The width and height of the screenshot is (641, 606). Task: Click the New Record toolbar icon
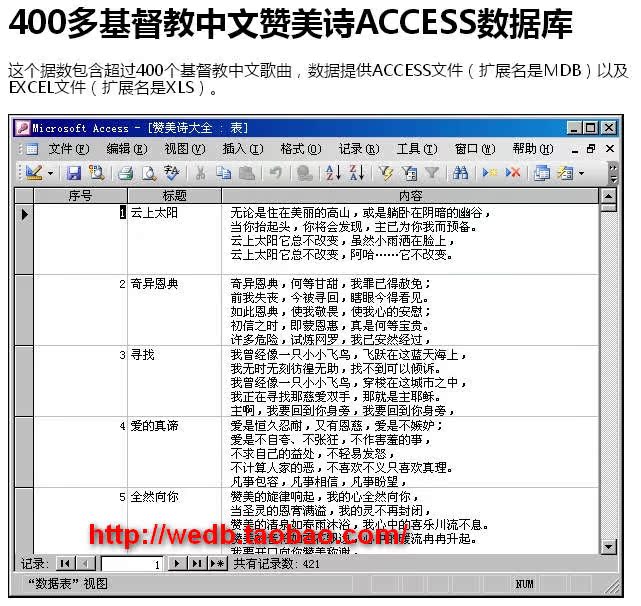(489, 173)
